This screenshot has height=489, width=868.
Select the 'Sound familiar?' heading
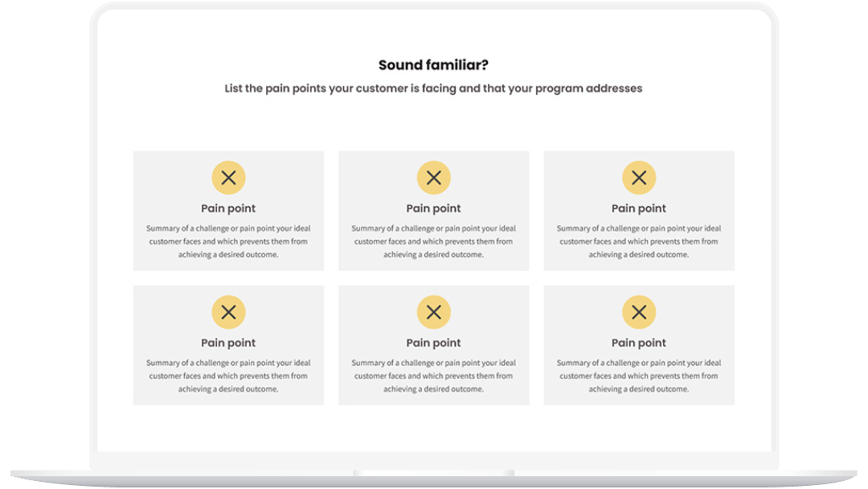tap(433, 65)
